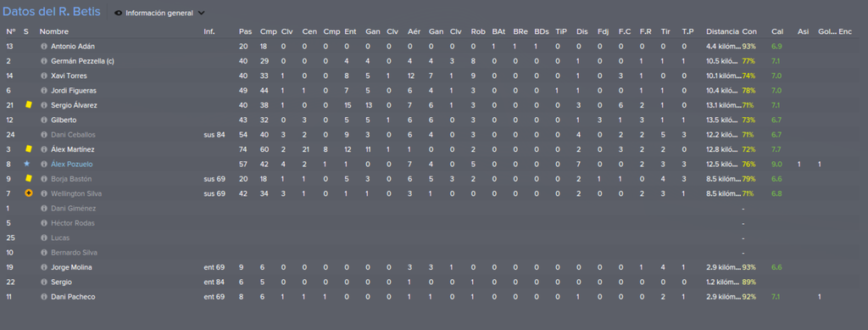The image size is (868, 330).
Task: Click info icon beside Xavi Torres
Action: tap(44, 76)
